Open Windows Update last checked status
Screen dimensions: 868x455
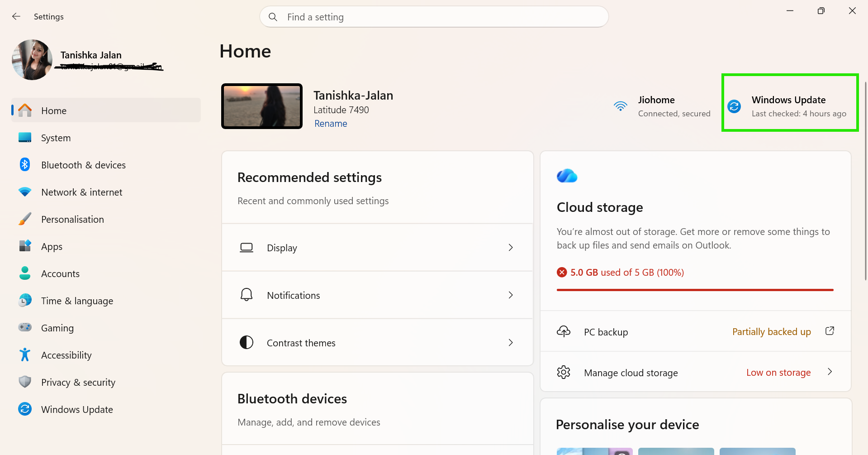click(x=799, y=114)
